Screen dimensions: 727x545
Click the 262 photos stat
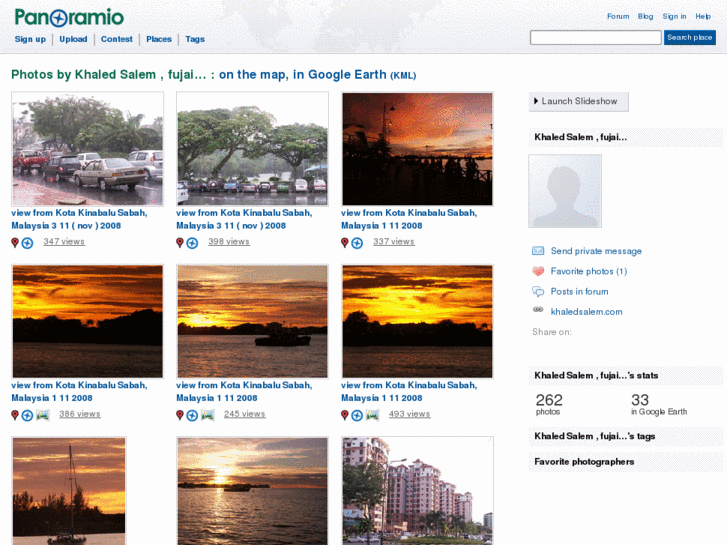(549, 404)
